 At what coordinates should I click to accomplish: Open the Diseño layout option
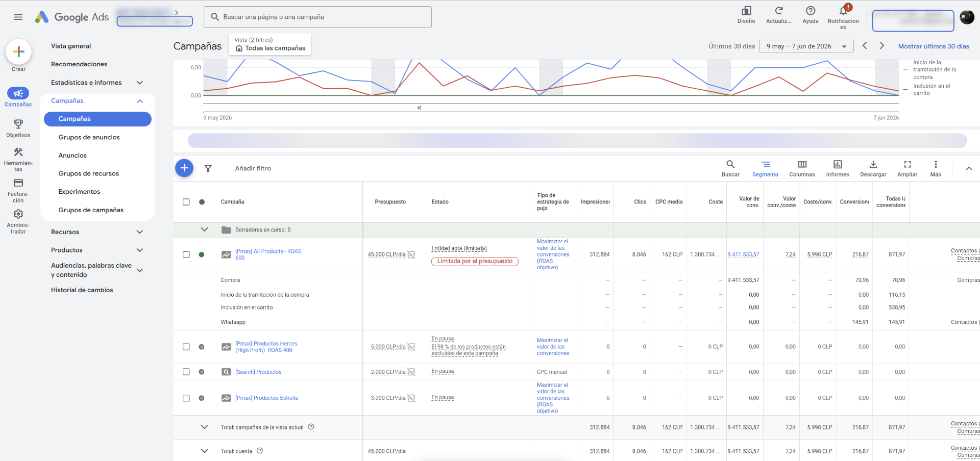tap(746, 15)
